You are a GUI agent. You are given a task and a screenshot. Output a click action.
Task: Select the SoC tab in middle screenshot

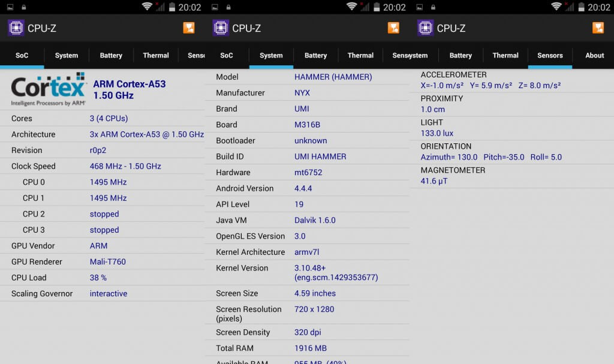click(x=227, y=55)
